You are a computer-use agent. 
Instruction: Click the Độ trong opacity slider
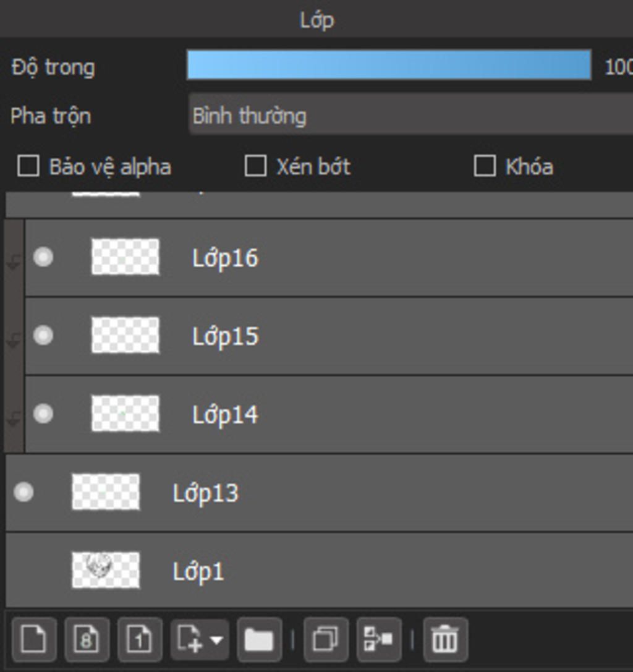pyautogui.click(x=389, y=65)
